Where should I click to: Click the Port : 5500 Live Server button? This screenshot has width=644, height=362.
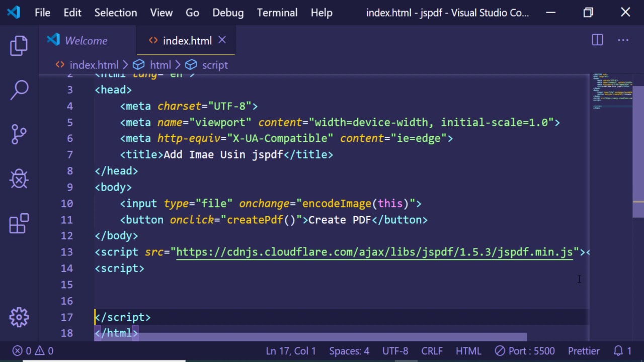(x=525, y=351)
